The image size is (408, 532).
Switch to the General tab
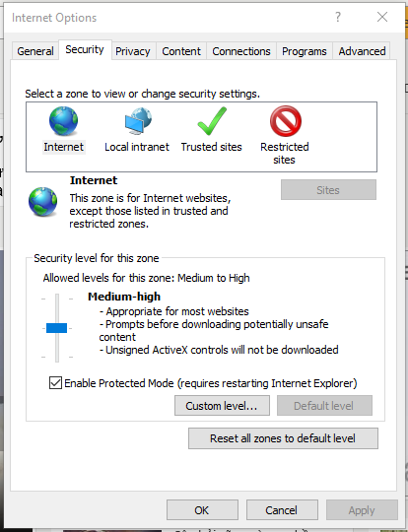pos(35,51)
